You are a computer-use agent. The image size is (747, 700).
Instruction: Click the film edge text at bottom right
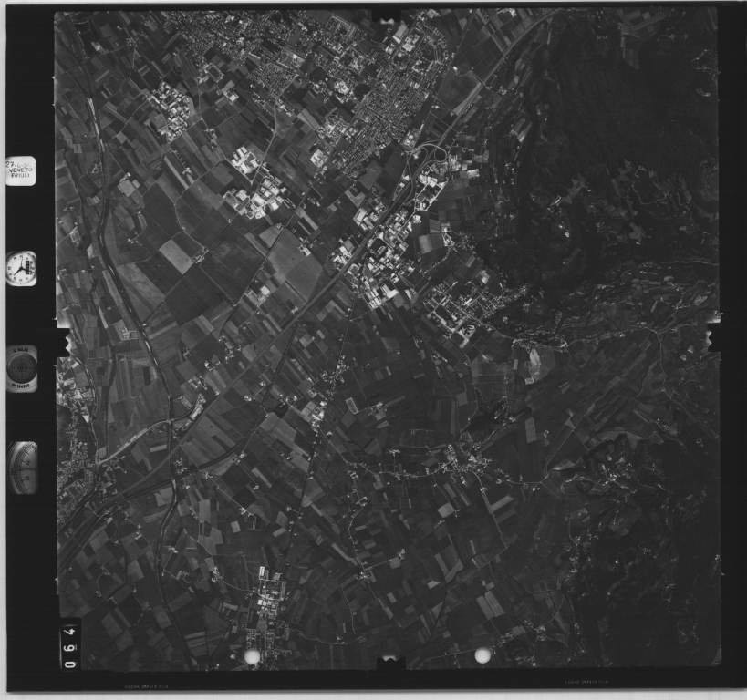[585, 681]
